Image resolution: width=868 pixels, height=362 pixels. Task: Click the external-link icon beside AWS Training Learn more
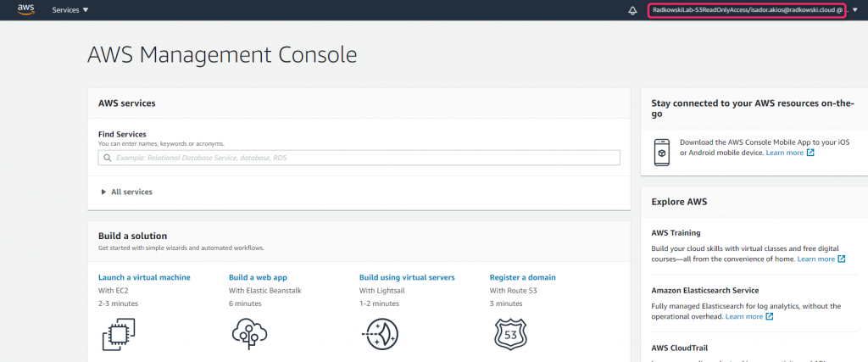coord(842,259)
